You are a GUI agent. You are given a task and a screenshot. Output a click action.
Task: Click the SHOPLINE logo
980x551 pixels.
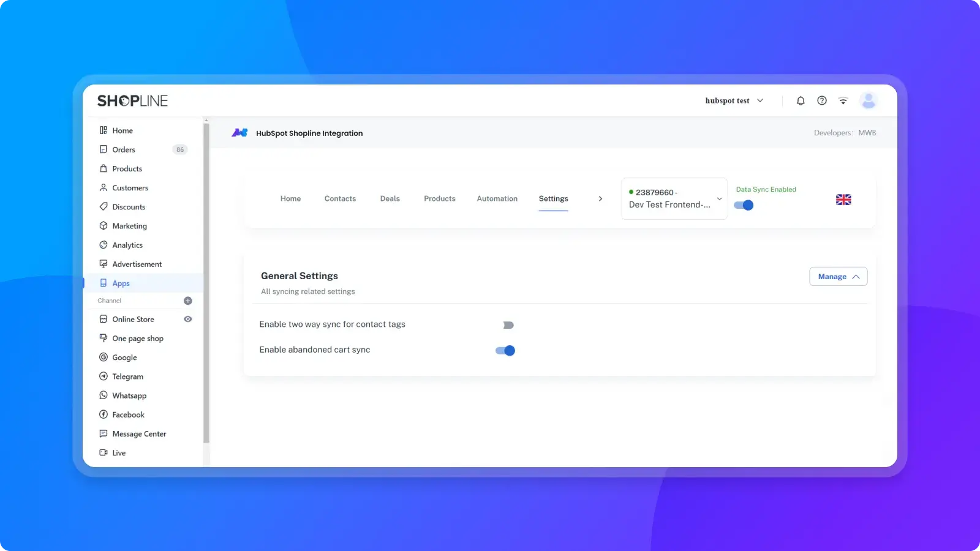point(132,101)
